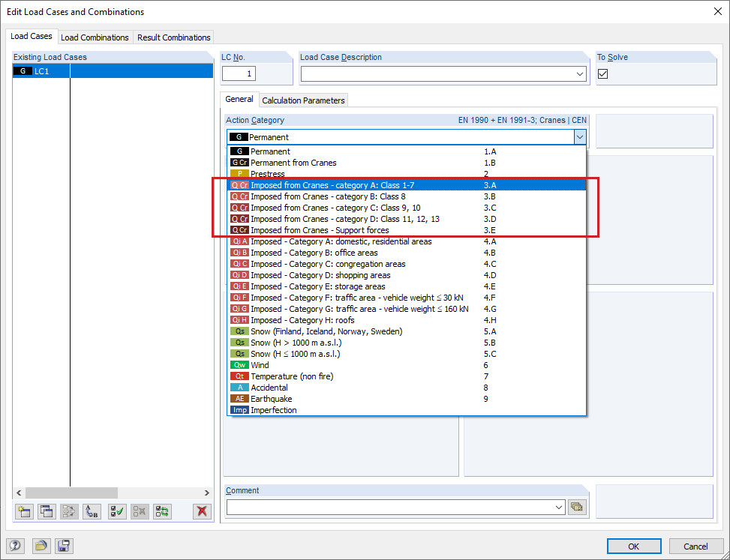Choose the Earthquake action category
The image size is (730, 560).
coord(407,399)
